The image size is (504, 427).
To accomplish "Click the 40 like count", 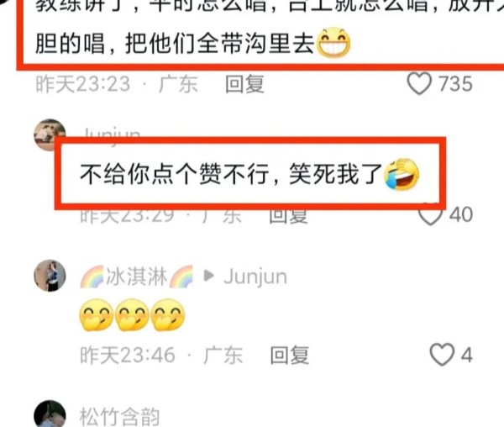I will point(461,215).
